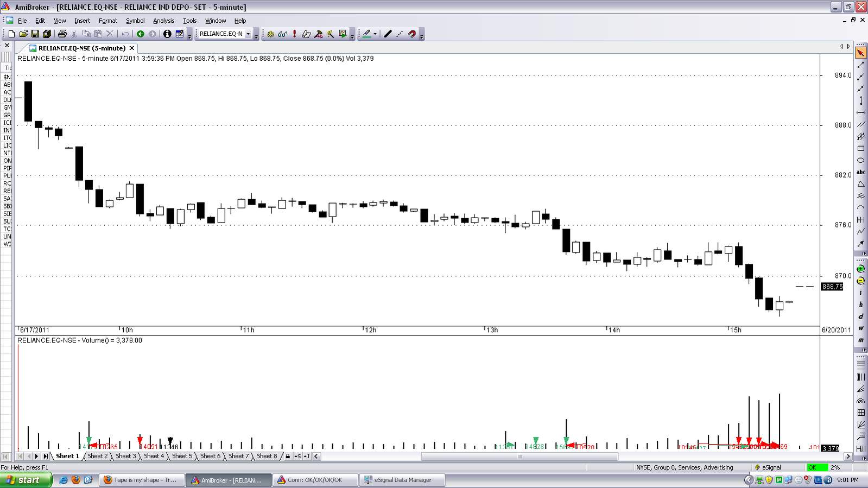Switch to hourly interval with the h button

(861, 305)
